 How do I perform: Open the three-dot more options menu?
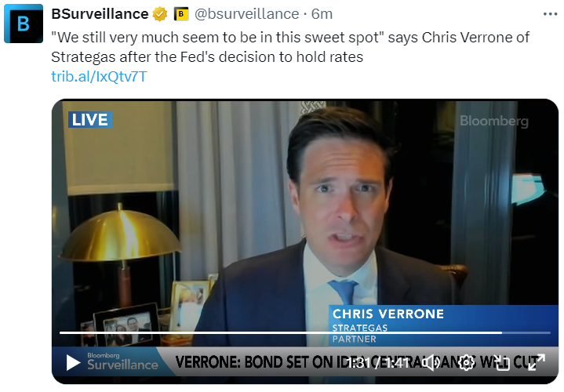[x=550, y=14]
